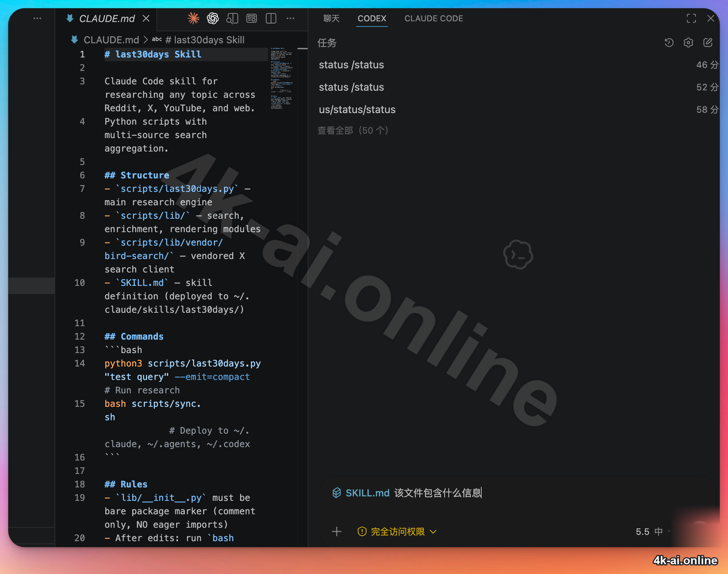Click 'bash scripts/sync.' on line 15
728x574 pixels.
(x=153, y=404)
